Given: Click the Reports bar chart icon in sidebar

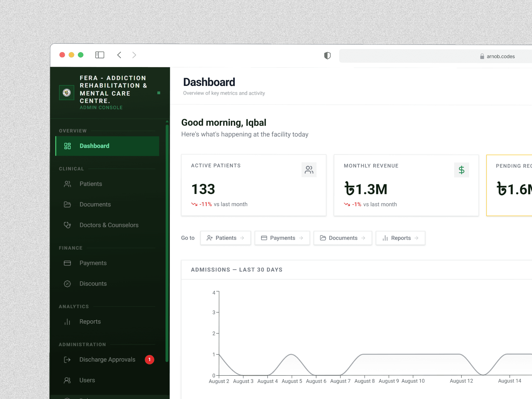Looking at the screenshot, I should (x=67, y=322).
